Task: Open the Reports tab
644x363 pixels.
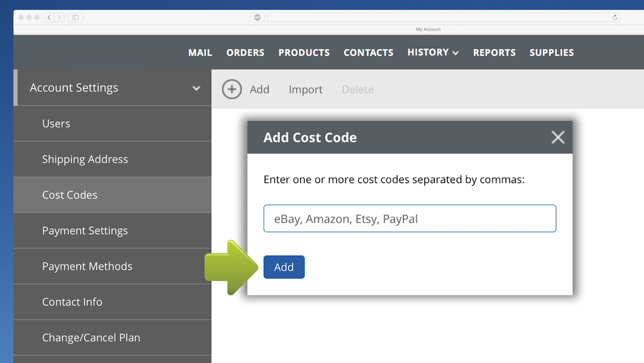Action: pyautogui.click(x=494, y=53)
